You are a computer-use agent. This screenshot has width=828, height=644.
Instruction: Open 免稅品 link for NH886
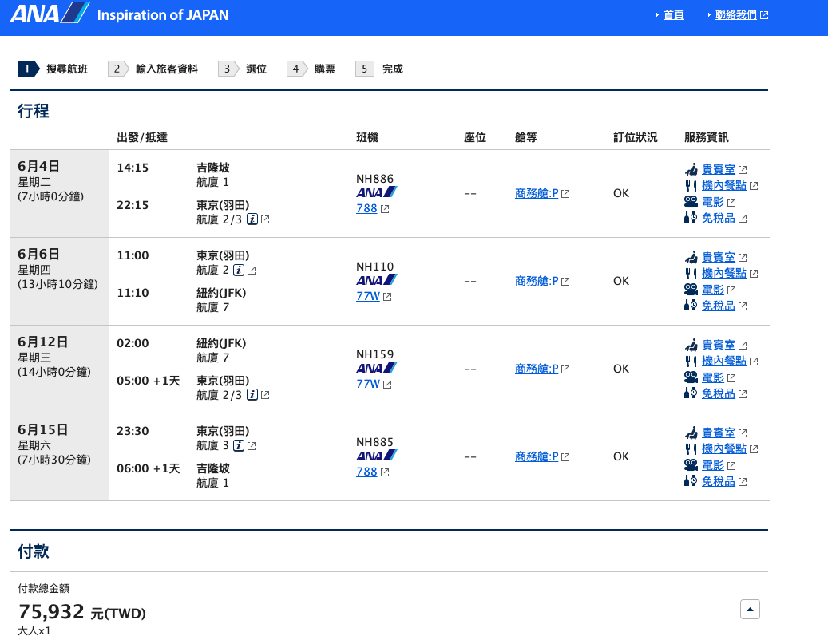pos(718,218)
